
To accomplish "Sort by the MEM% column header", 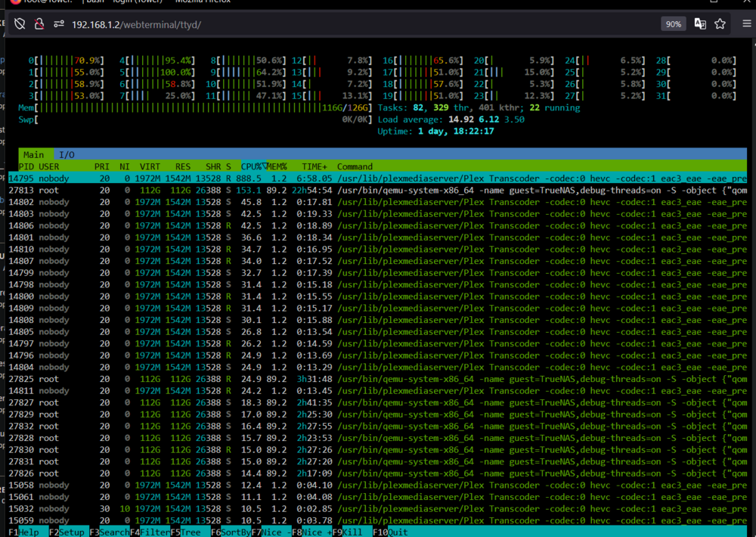I will (277, 166).
